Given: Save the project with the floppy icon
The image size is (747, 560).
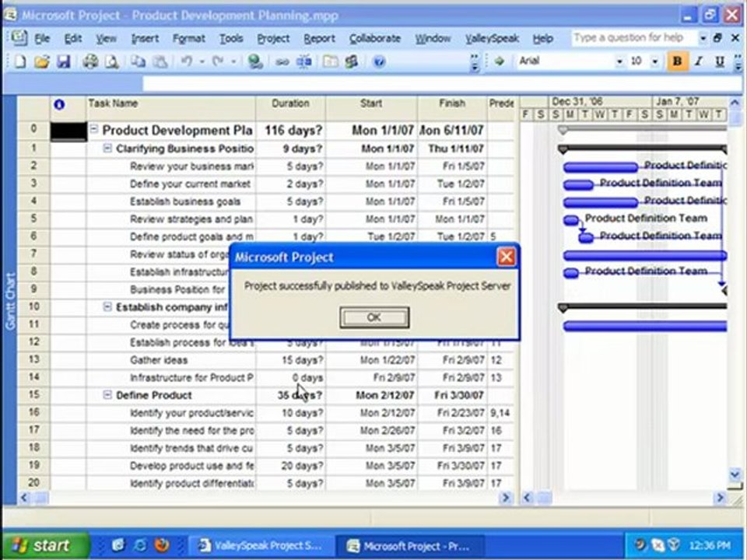Looking at the screenshot, I should coord(63,61).
